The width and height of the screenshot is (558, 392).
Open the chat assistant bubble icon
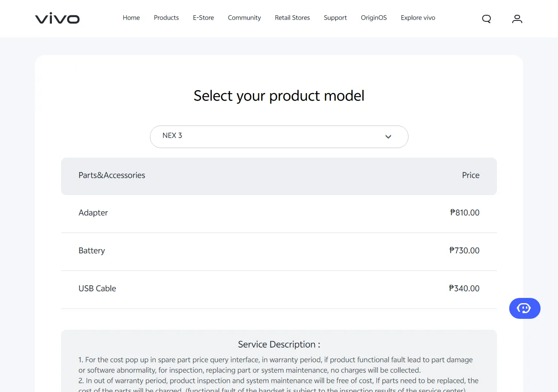(x=524, y=308)
